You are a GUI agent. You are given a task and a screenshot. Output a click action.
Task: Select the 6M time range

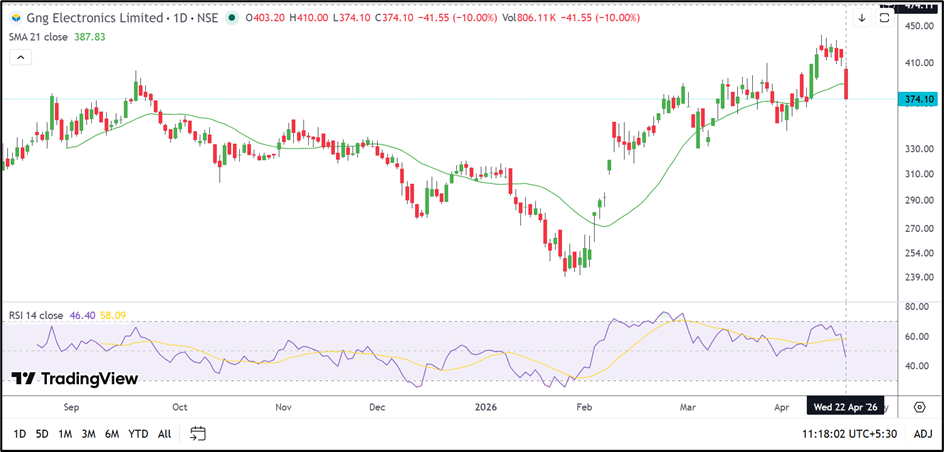[112, 434]
